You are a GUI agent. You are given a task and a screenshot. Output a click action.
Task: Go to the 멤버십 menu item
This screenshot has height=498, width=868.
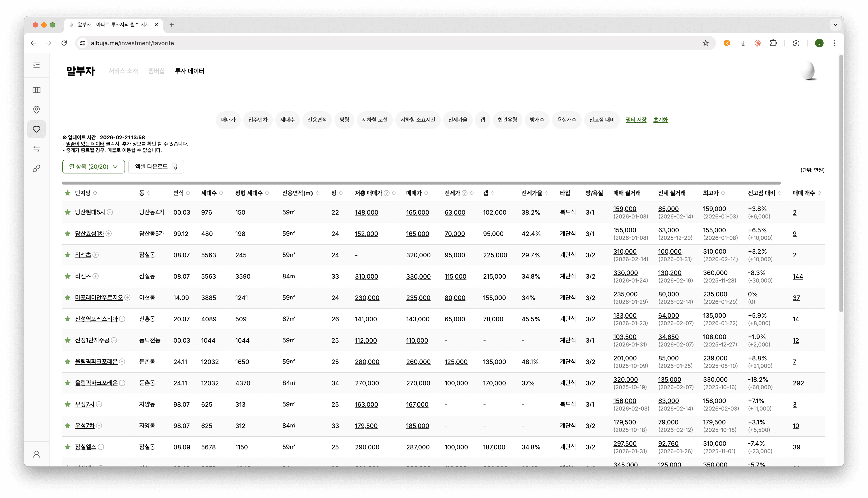click(156, 71)
